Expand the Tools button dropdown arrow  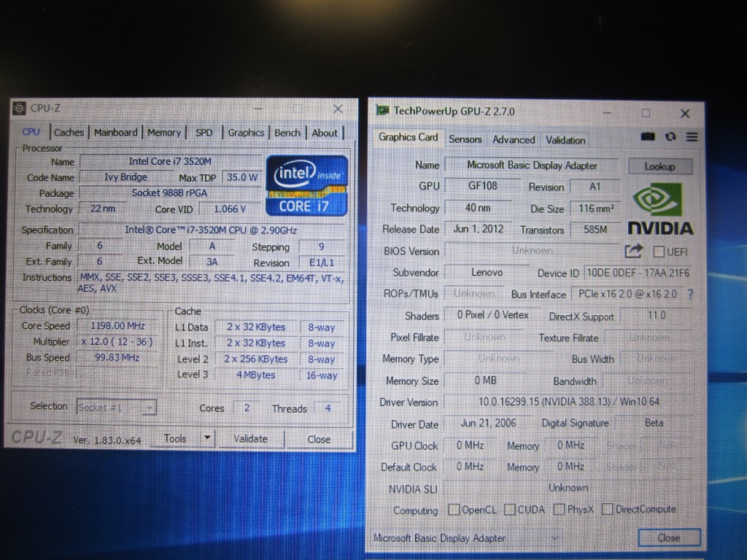tap(207, 437)
